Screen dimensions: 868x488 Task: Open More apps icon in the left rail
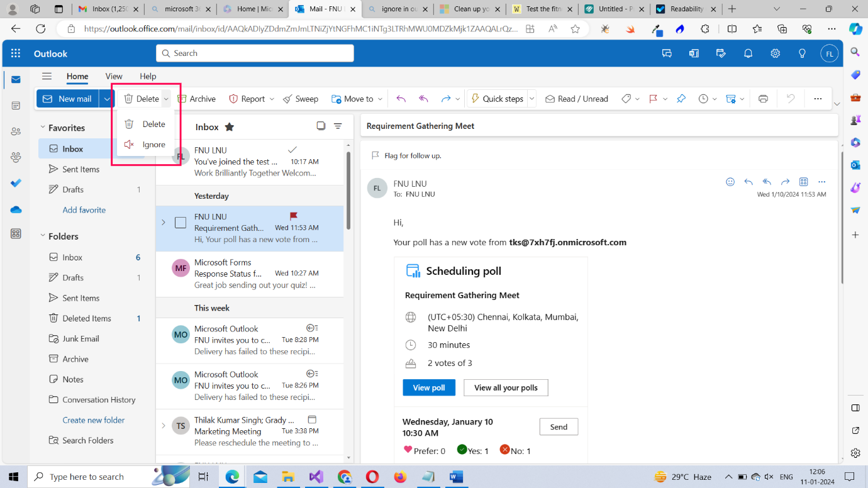coord(16,234)
